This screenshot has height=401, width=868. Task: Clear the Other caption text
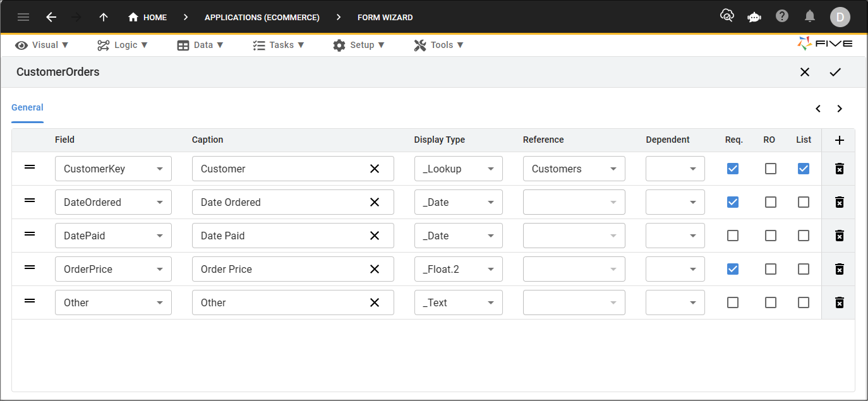(x=375, y=302)
